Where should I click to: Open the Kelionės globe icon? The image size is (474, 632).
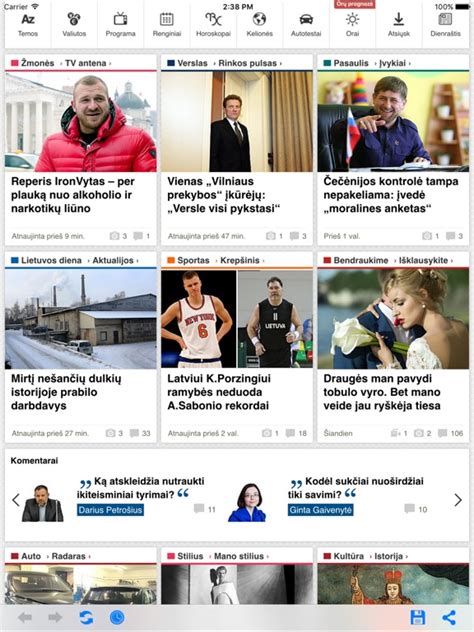pos(260,19)
